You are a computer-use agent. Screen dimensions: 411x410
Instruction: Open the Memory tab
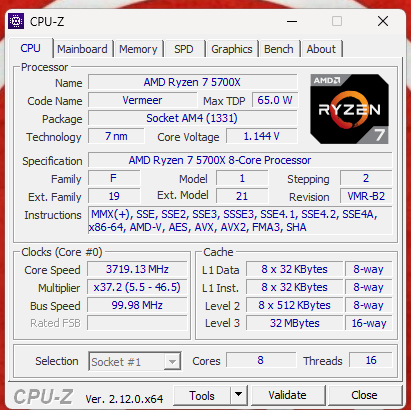tap(138, 49)
